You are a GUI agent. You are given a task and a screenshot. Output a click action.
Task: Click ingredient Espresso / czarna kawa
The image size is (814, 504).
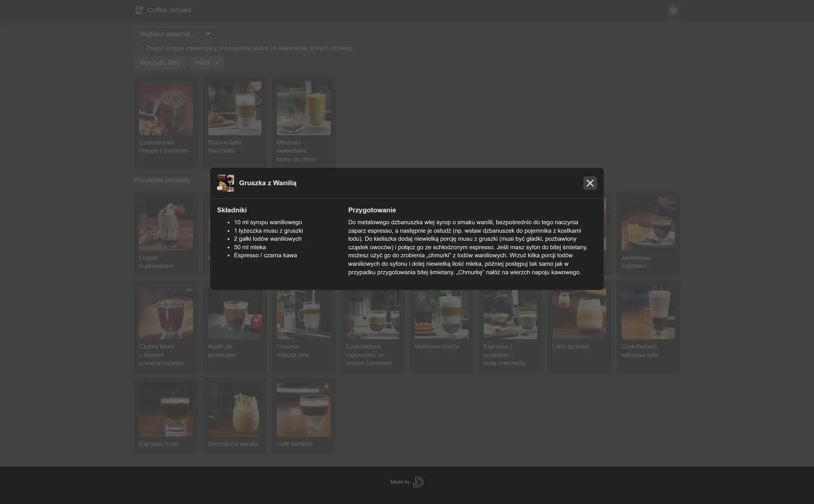click(x=265, y=255)
